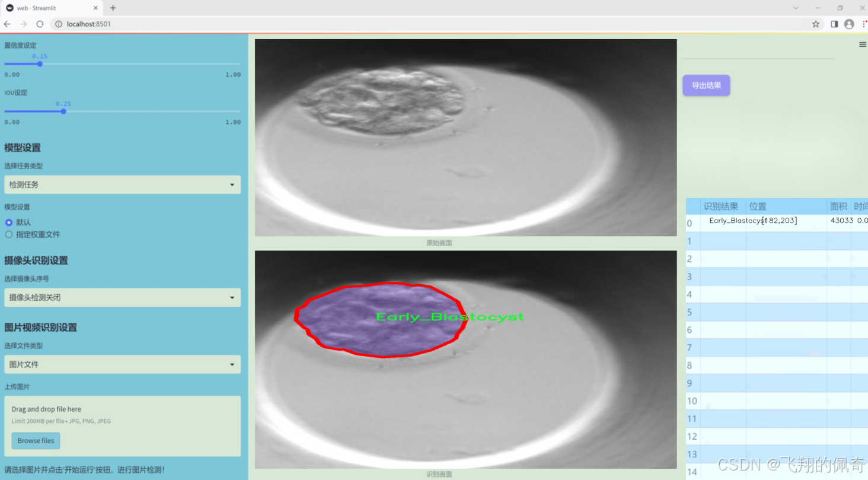This screenshot has width=868, height=480.
Task: Bookmark this page with the star icon
Action: [816, 24]
